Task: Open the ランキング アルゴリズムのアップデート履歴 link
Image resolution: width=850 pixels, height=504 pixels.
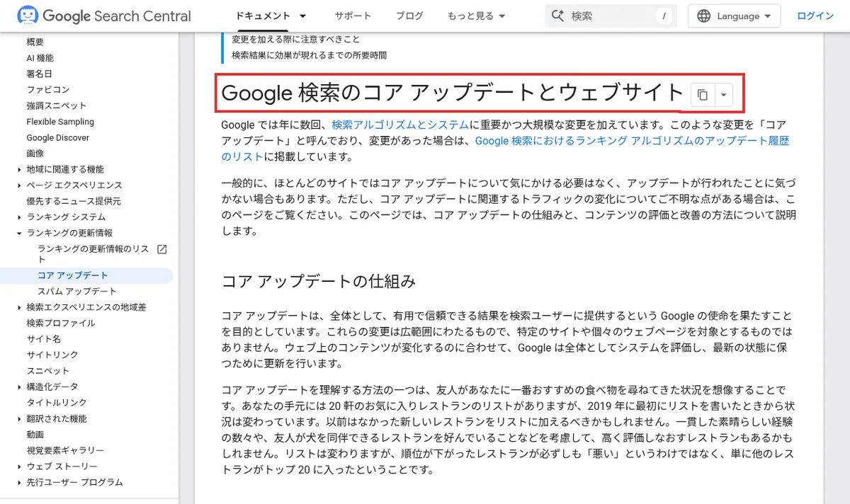Action: coord(506,149)
